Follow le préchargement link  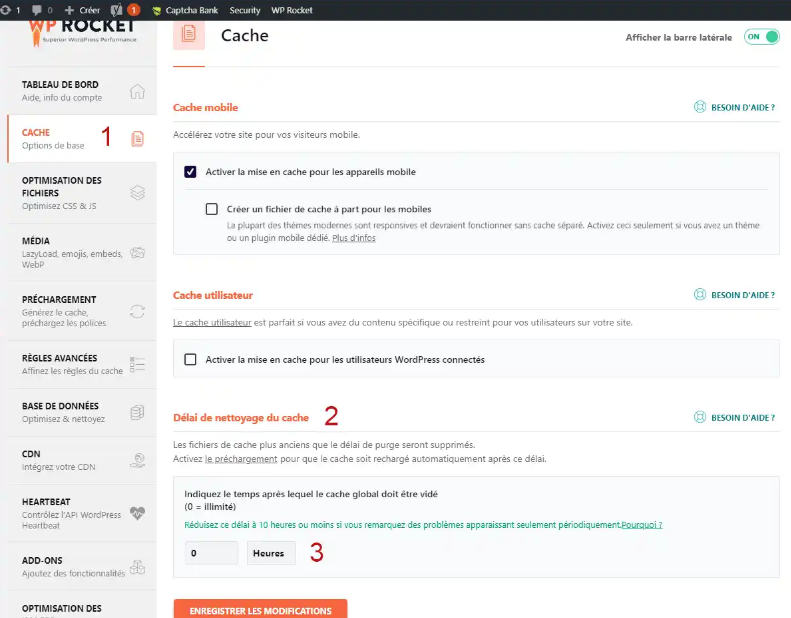(241, 459)
